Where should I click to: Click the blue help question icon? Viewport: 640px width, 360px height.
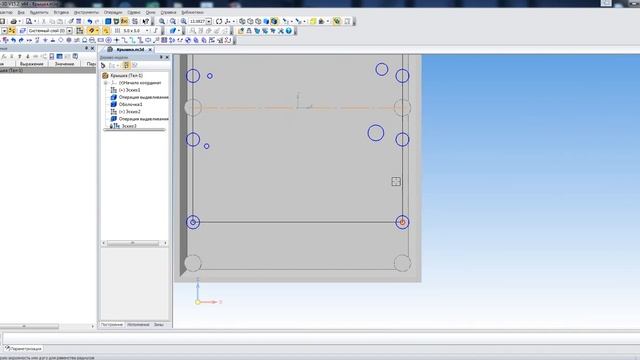pyautogui.click(x=289, y=31)
